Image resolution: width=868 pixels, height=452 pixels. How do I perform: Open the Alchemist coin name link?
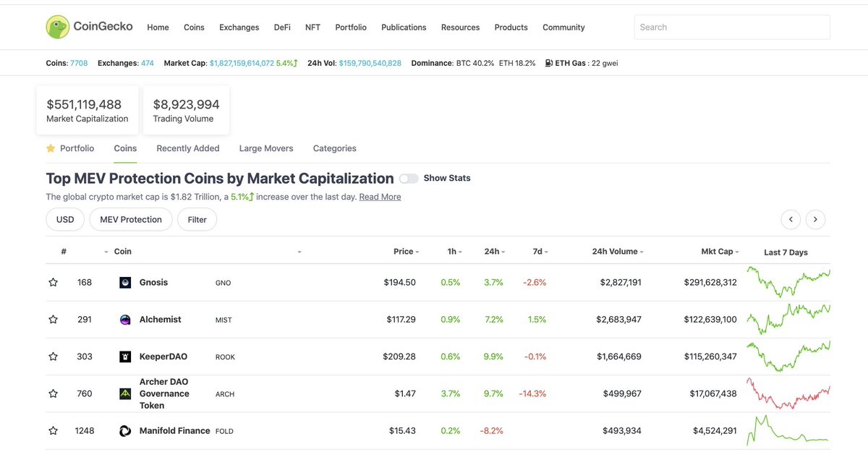click(x=161, y=320)
